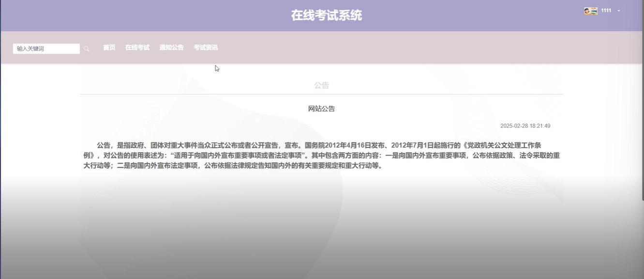Click the username 1111
This screenshot has height=279, width=644.
(606, 11)
